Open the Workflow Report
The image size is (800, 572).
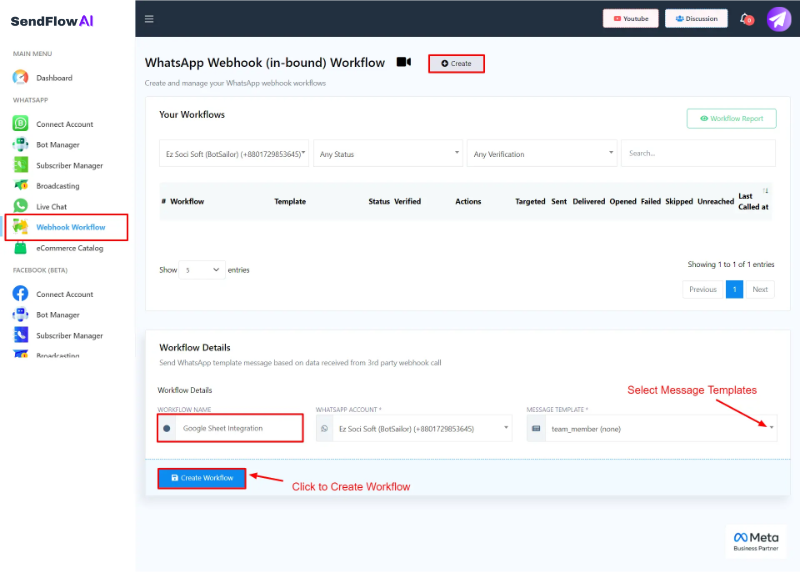(731, 118)
